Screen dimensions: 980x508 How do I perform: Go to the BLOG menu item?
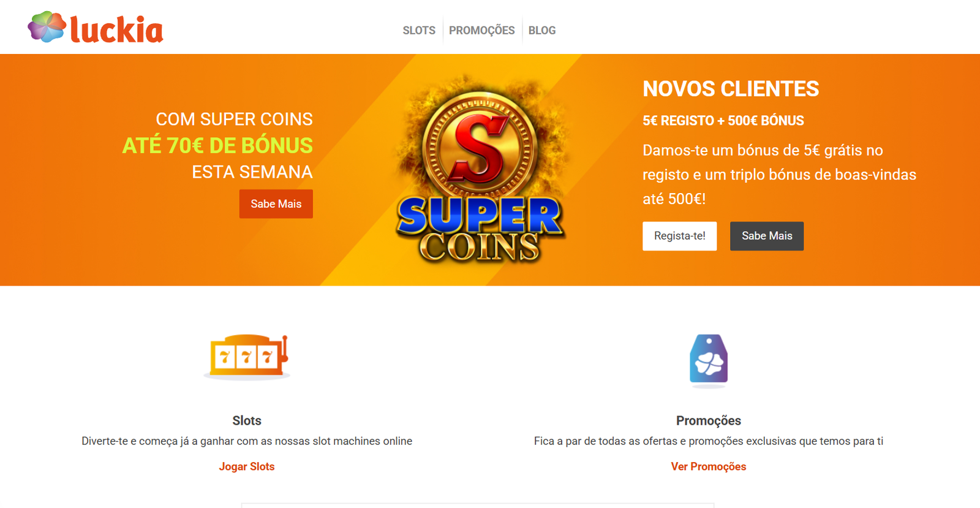click(x=542, y=31)
